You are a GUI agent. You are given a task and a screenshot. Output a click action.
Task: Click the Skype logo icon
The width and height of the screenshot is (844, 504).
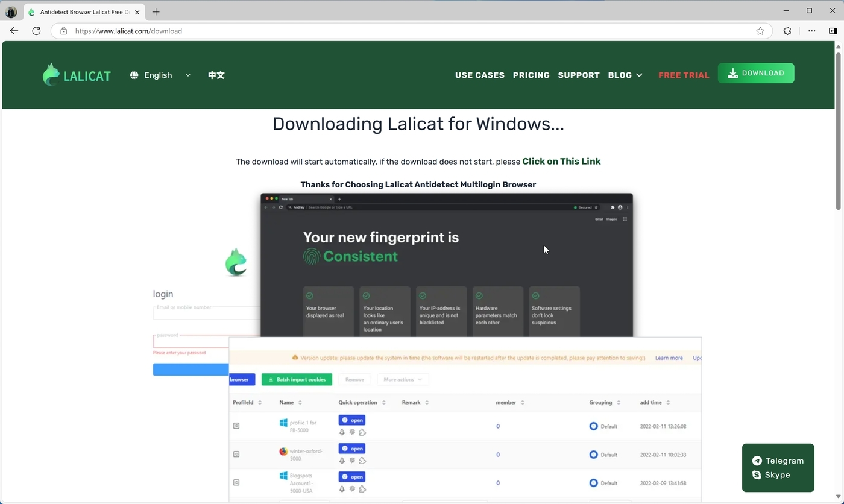point(757,475)
